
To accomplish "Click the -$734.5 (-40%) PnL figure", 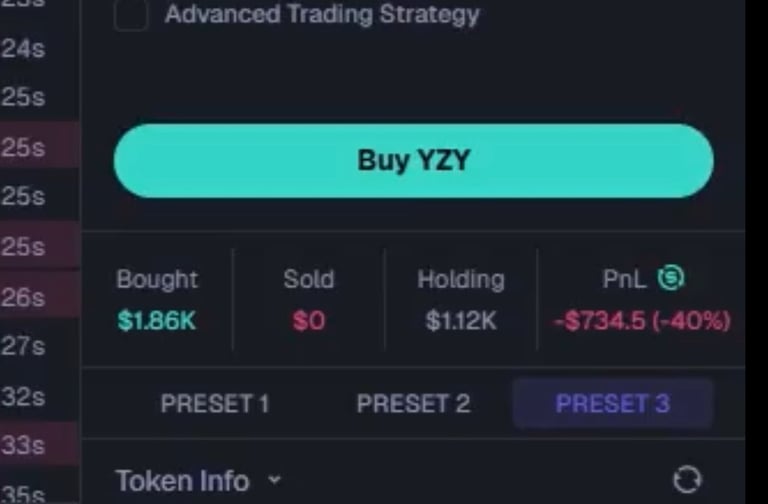I will click(642, 321).
